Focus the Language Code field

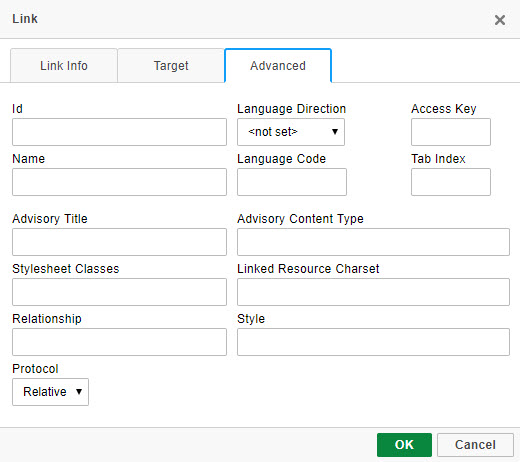292,182
